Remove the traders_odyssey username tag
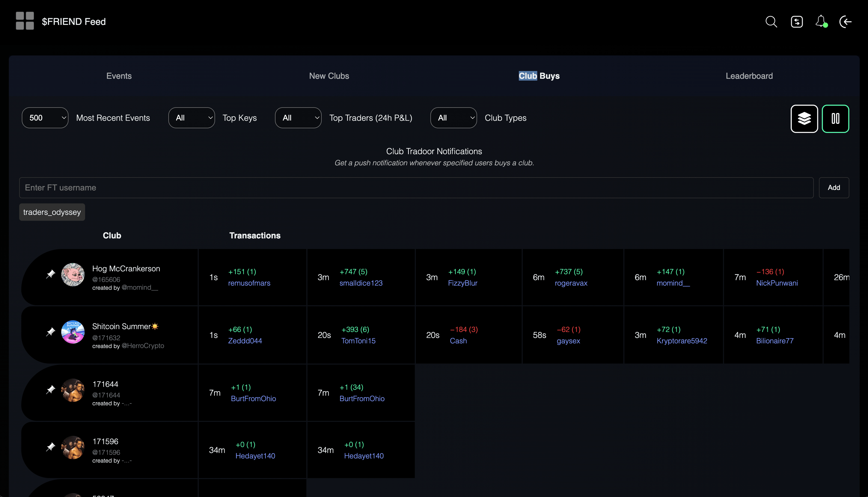868x497 pixels. coord(52,212)
